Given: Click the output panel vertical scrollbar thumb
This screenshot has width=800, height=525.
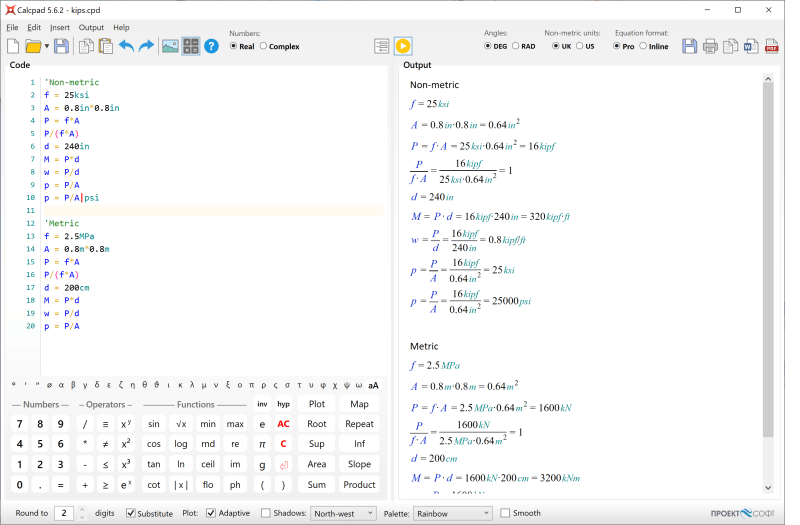Looking at the screenshot, I should point(768,260).
